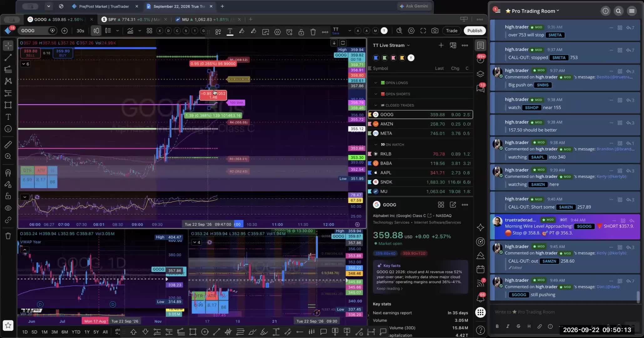The height and width of the screenshot is (338, 644).
Task: Click the Trade button
Action: (452, 31)
